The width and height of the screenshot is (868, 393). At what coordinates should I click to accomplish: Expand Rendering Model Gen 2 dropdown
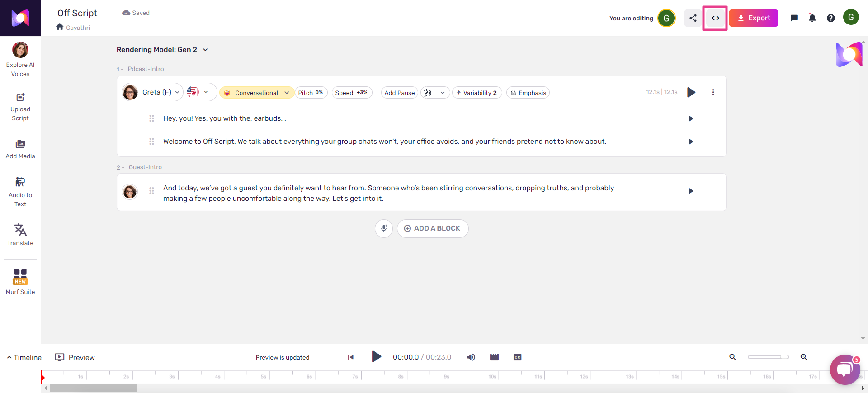(x=162, y=50)
